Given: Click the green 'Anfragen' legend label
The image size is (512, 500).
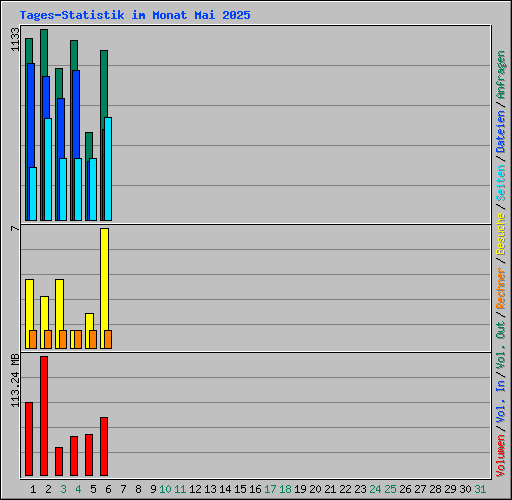Looking at the screenshot, I should (x=501, y=75).
